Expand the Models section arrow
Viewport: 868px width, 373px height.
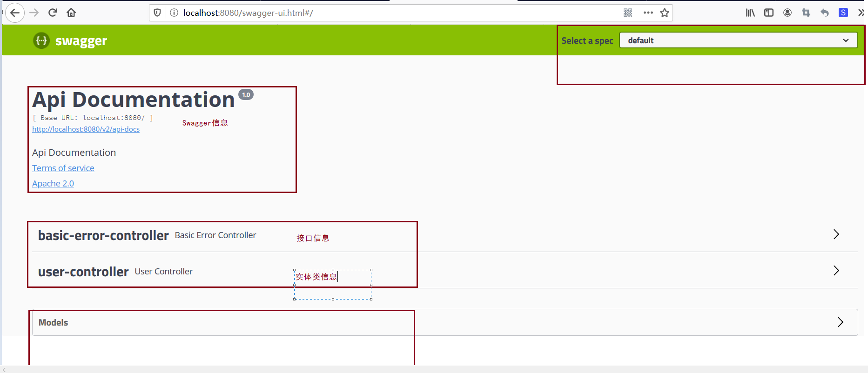[840, 322]
